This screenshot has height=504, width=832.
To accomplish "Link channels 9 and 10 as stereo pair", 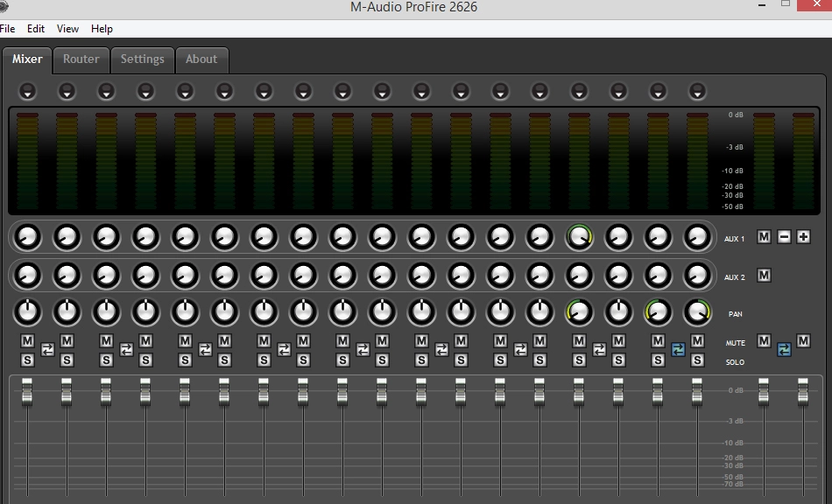I will (x=363, y=350).
